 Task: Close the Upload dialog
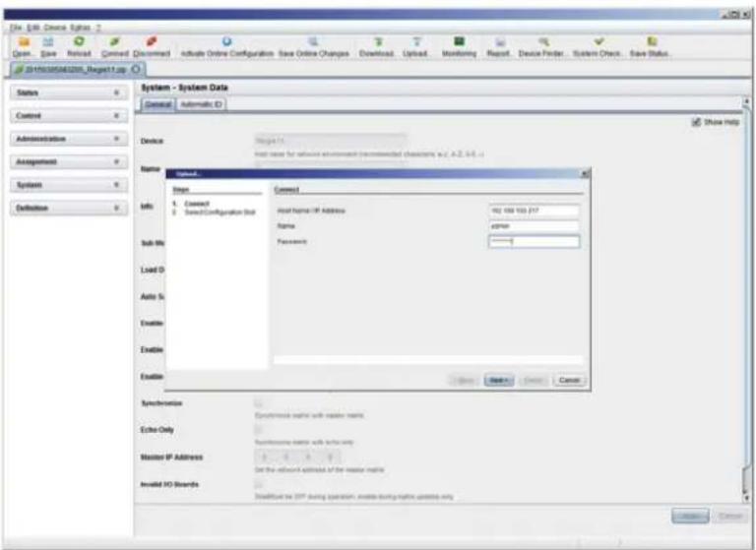pos(585,173)
